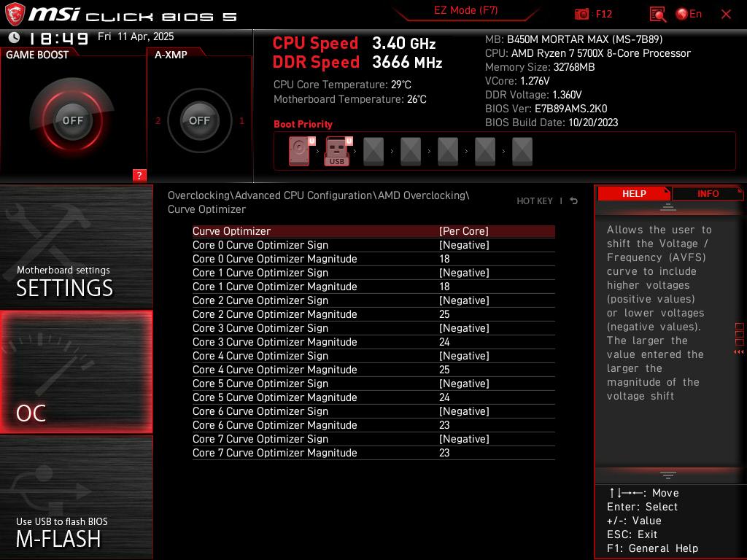The height and width of the screenshot is (560, 747).
Task: Click the BIOS Ver: E7B89AMS.2K0 text
Action: 546,109
